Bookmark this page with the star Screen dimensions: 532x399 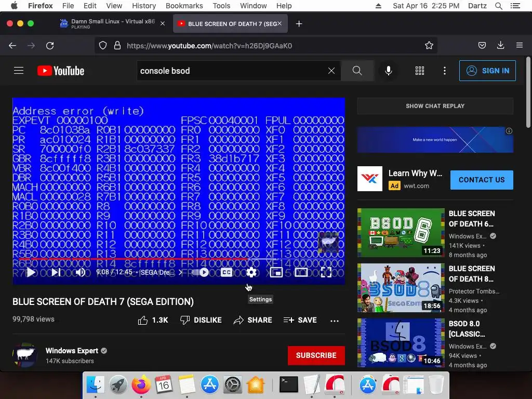coord(429,46)
